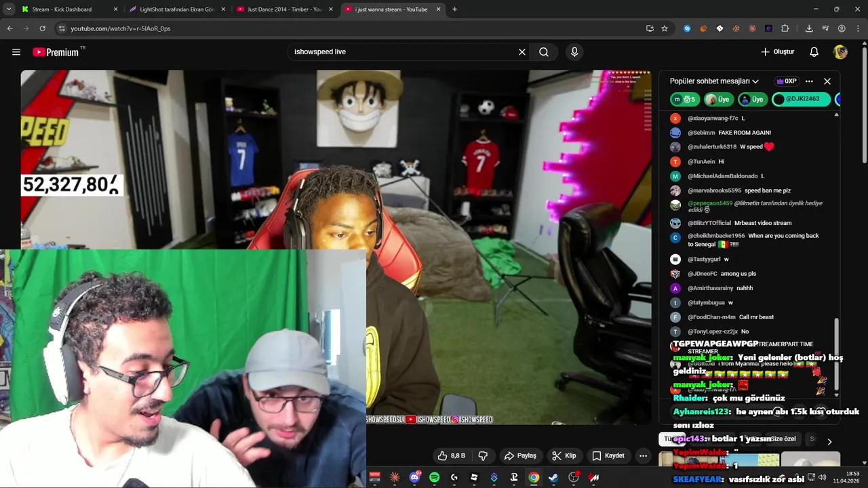Switch to the LightShot tab

176,9
